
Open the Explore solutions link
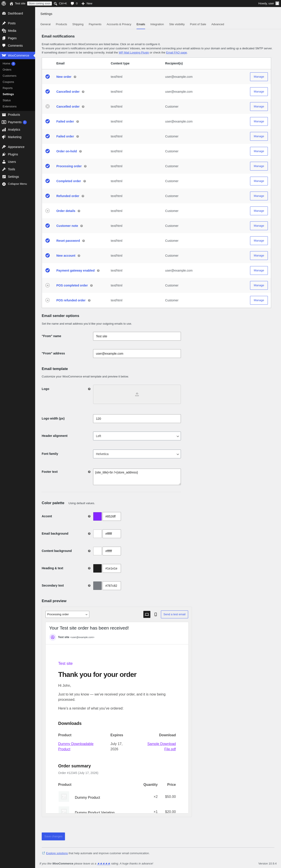tap(57, 853)
